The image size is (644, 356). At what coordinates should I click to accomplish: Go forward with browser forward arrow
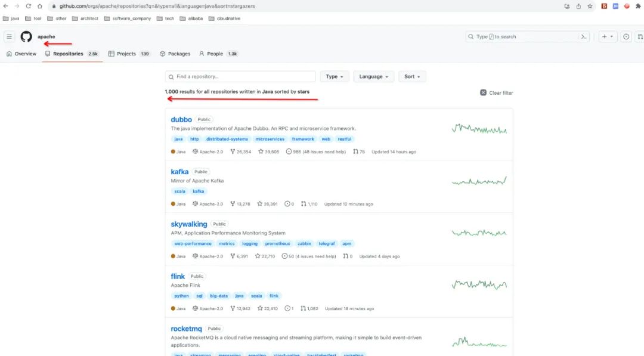17,6
